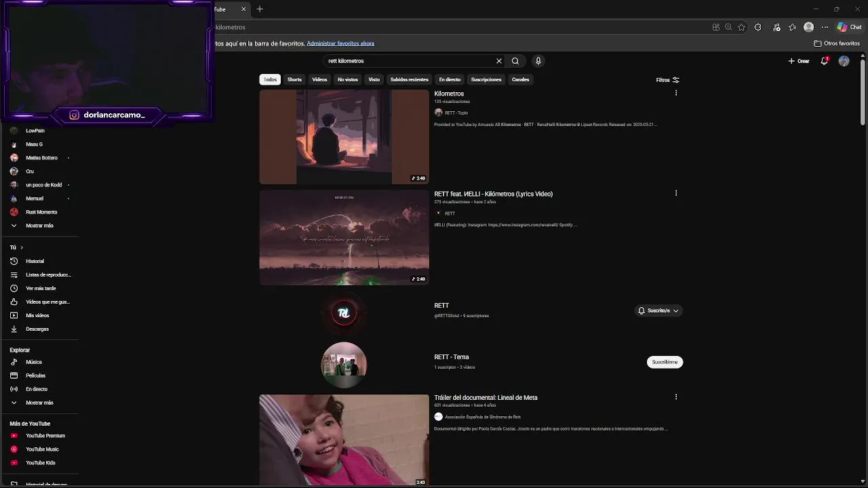Click the search magnifier button
The height and width of the screenshot is (488, 868).
tap(515, 61)
